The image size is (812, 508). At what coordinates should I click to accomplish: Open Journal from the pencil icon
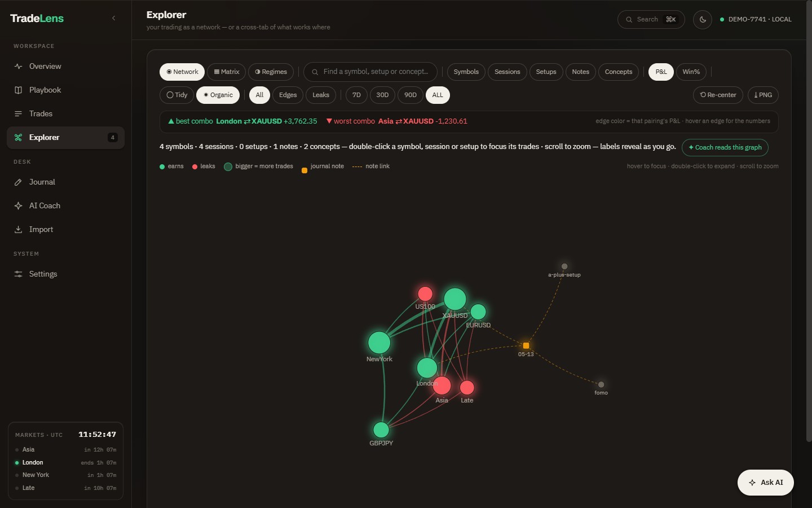18,182
